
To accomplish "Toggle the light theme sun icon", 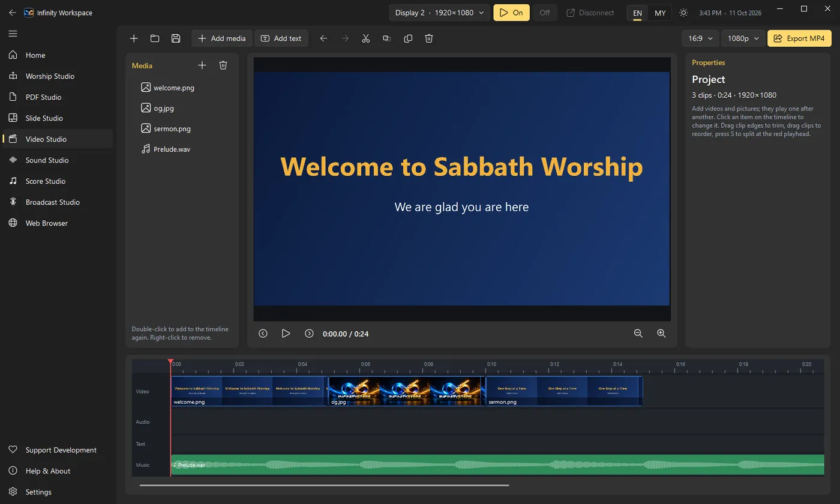I will pyautogui.click(x=683, y=13).
